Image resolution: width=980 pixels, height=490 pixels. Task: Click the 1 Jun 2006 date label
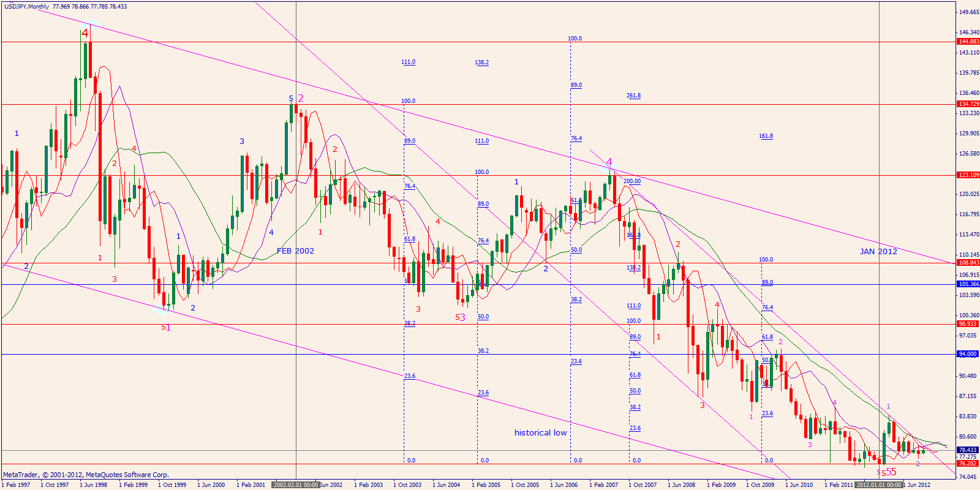[565, 484]
